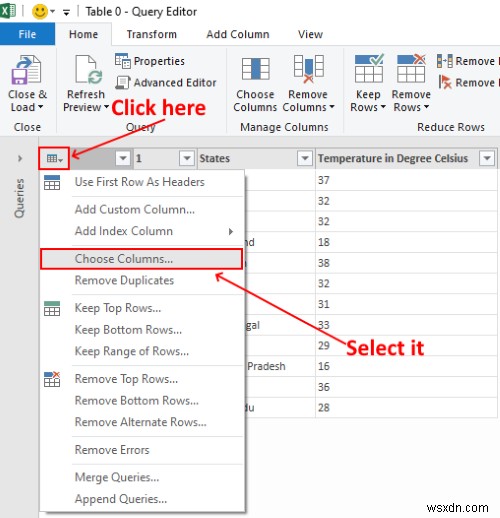The image size is (500, 518).
Task: Open the Advanced Editor
Action: click(x=166, y=82)
